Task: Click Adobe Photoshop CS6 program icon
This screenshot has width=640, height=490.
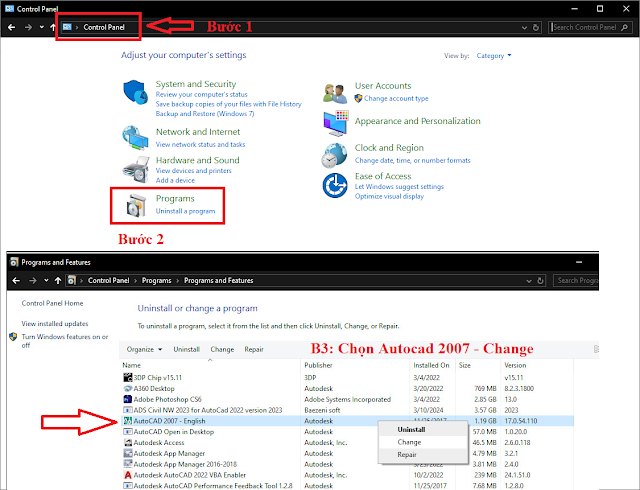Action: click(128, 399)
